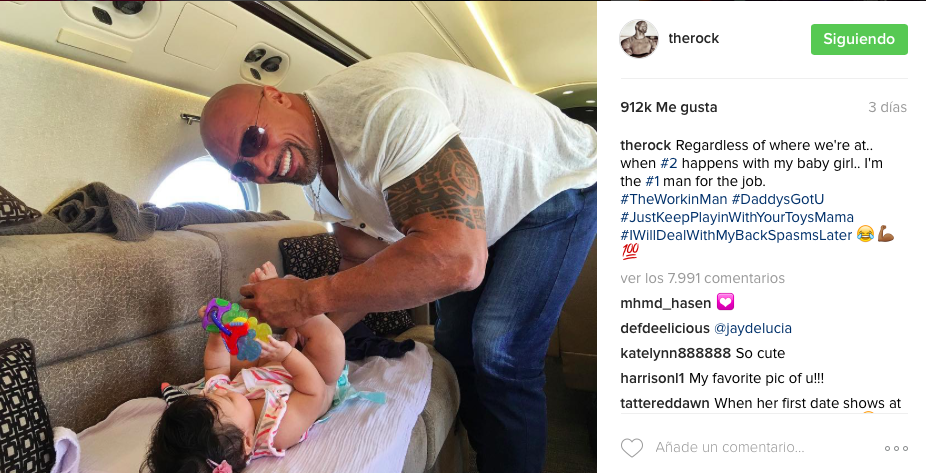
Task: Click the heart like icon
Action: pyautogui.click(x=631, y=448)
